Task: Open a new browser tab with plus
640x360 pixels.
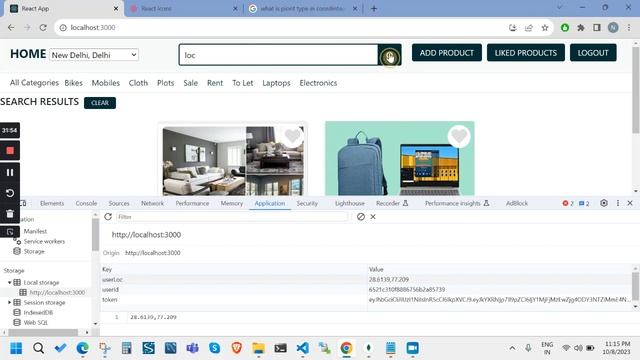Action: coord(374,9)
